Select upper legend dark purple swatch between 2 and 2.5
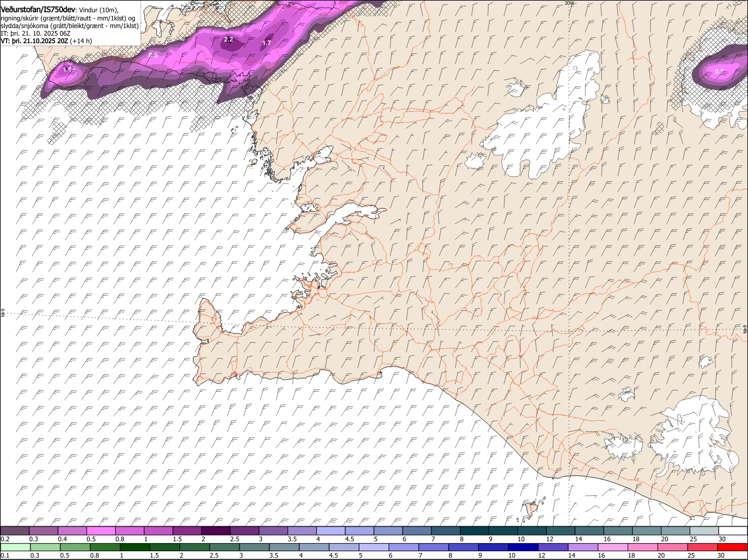 (x=216, y=531)
